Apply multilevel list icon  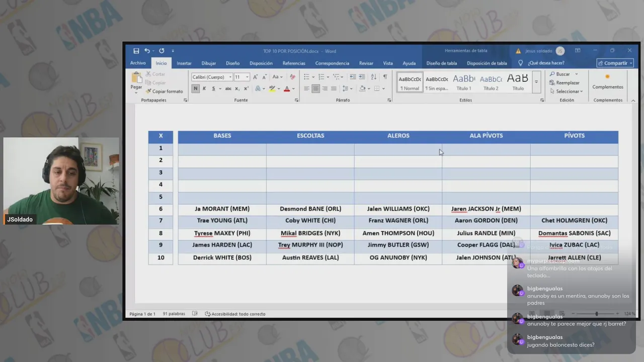(336, 77)
